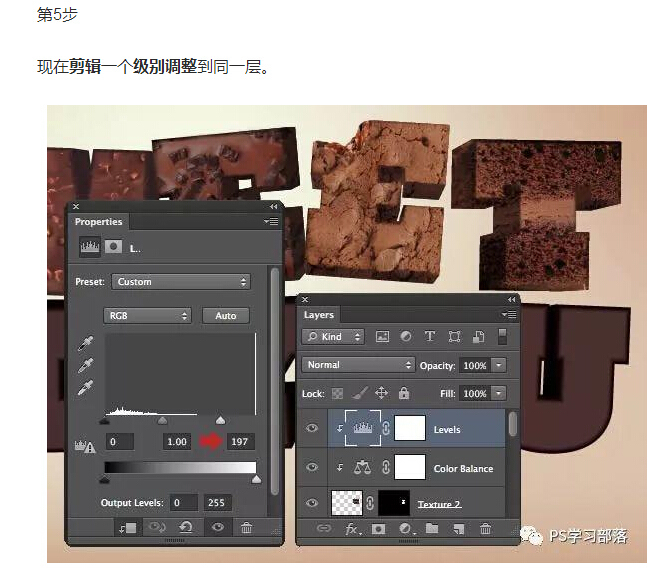Viewport: 662px width, 575px height.
Task: Open the Opacity slider arrow
Action: tap(499, 365)
